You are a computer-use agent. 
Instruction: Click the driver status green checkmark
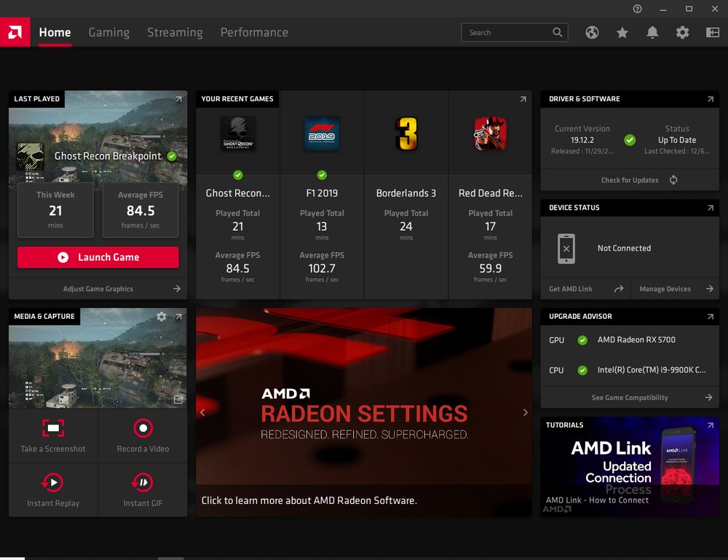click(x=630, y=140)
